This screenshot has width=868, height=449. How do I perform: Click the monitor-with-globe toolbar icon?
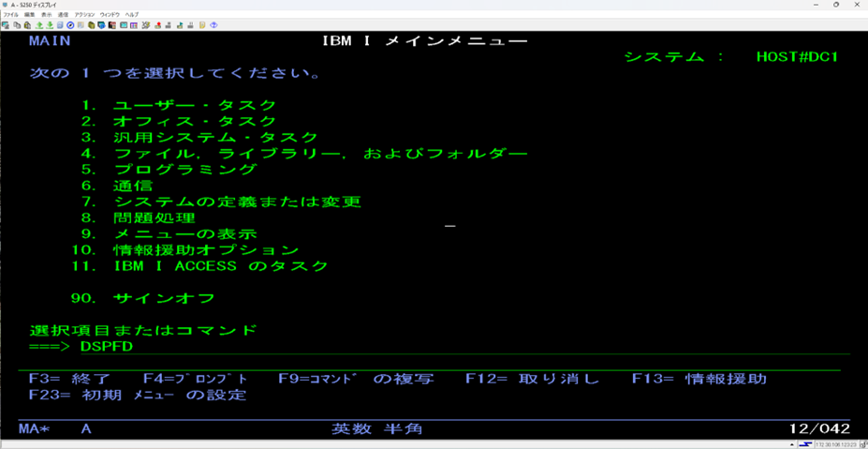pos(101,25)
